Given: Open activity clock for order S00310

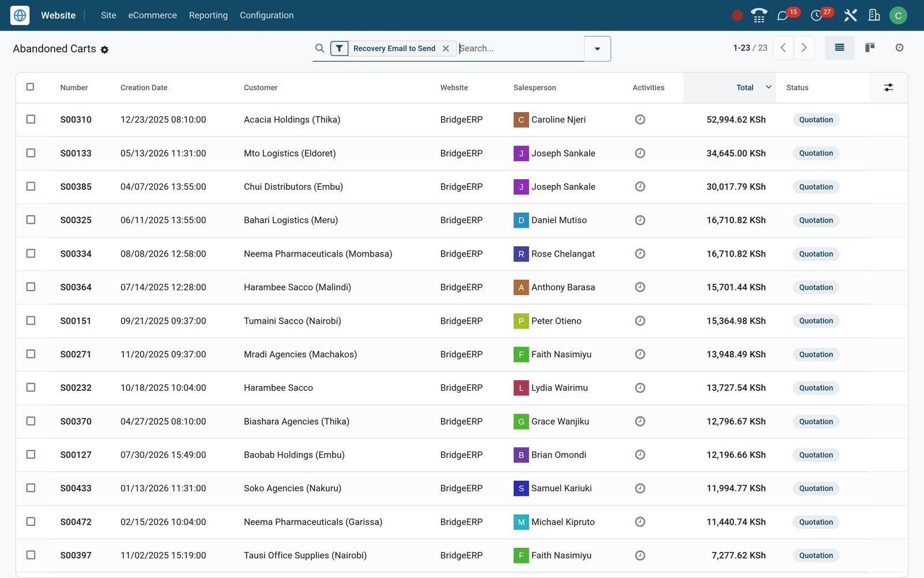Looking at the screenshot, I should [x=640, y=120].
